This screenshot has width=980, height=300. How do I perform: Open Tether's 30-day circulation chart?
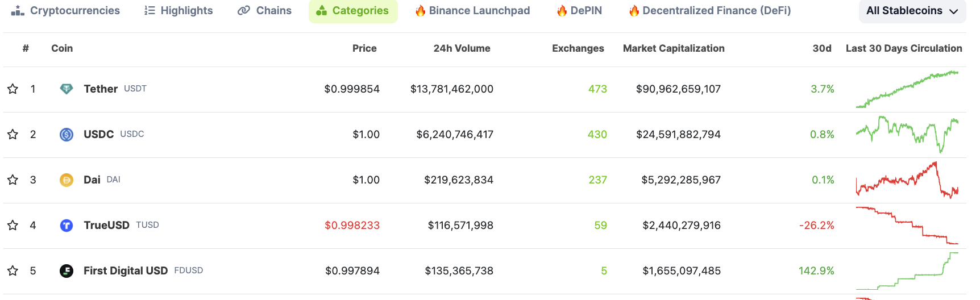coord(907,89)
